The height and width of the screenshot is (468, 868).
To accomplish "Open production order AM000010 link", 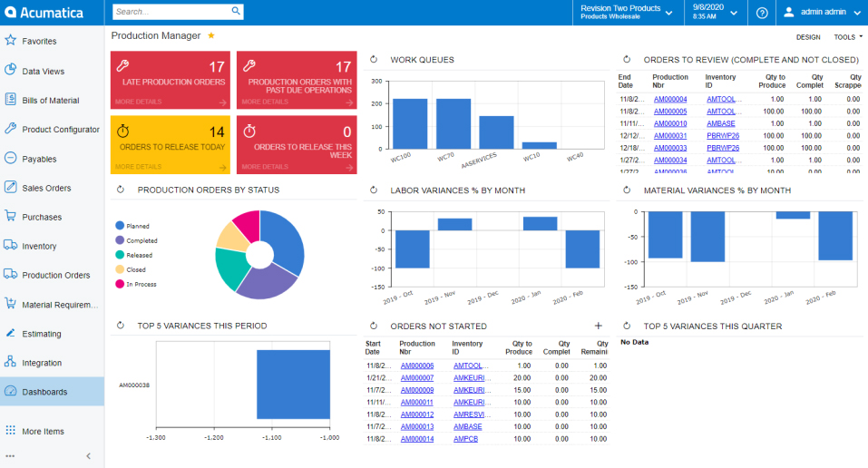I will (670, 123).
